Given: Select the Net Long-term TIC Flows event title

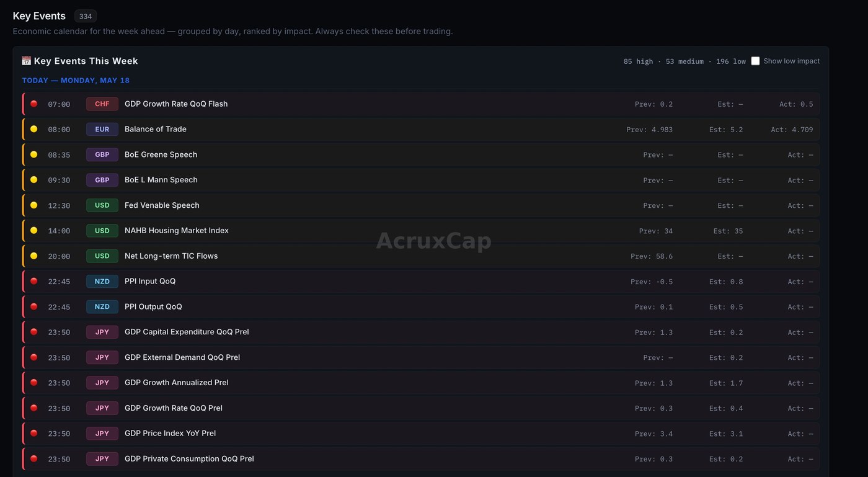Looking at the screenshot, I should (x=171, y=256).
